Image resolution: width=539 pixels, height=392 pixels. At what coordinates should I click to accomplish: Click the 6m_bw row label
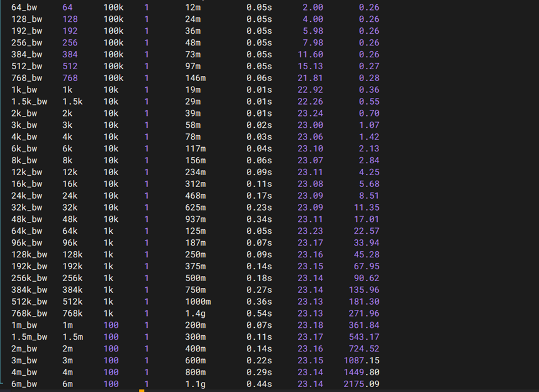click(x=24, y=384)
